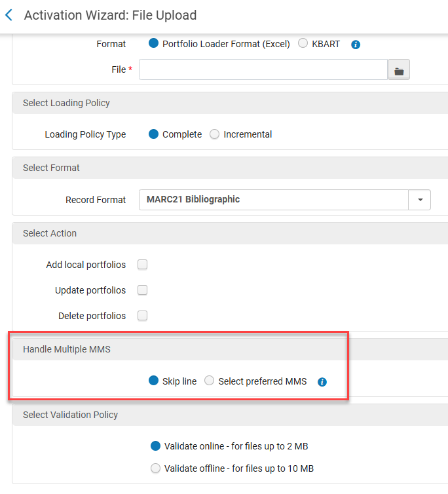Select Portfolio Loader Format (Excel) option
Viewport: 448px width, 494px height.
(154, 44)
